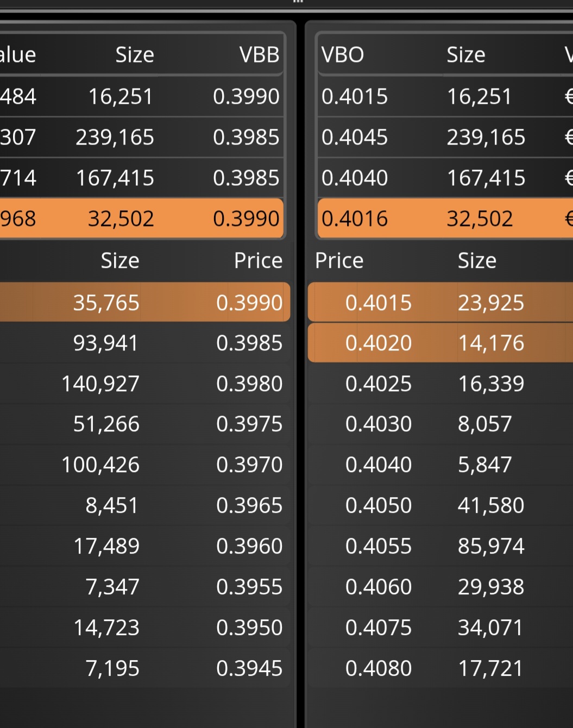The width and height of the screenshot is (573, 728).
Task: Select the 0.3990 bid price row
Action: tap(144, 302)
